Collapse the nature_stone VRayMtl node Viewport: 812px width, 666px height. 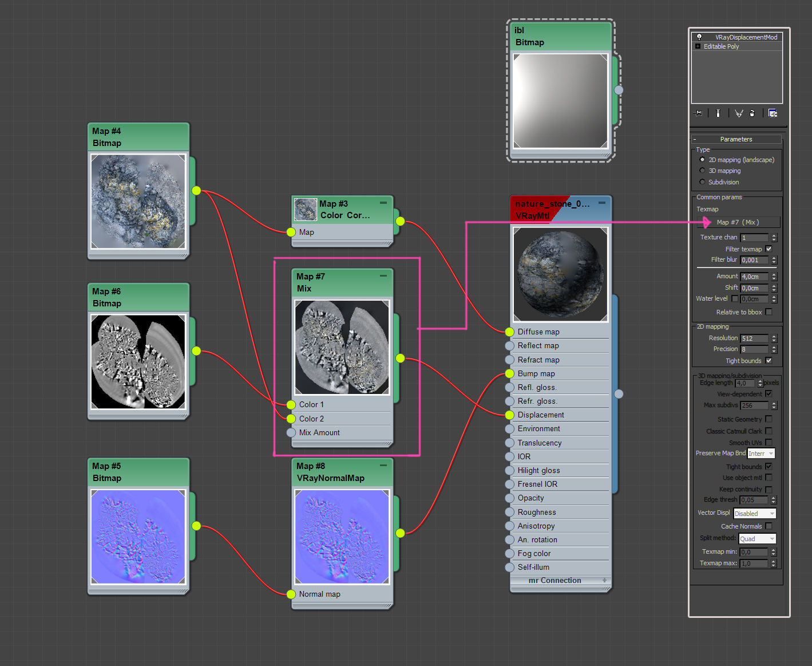coord(602,203)
